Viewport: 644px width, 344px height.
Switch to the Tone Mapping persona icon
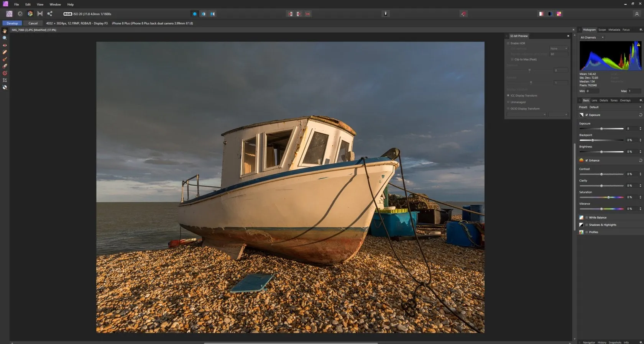pyautogui.click(x=40, y=14)
